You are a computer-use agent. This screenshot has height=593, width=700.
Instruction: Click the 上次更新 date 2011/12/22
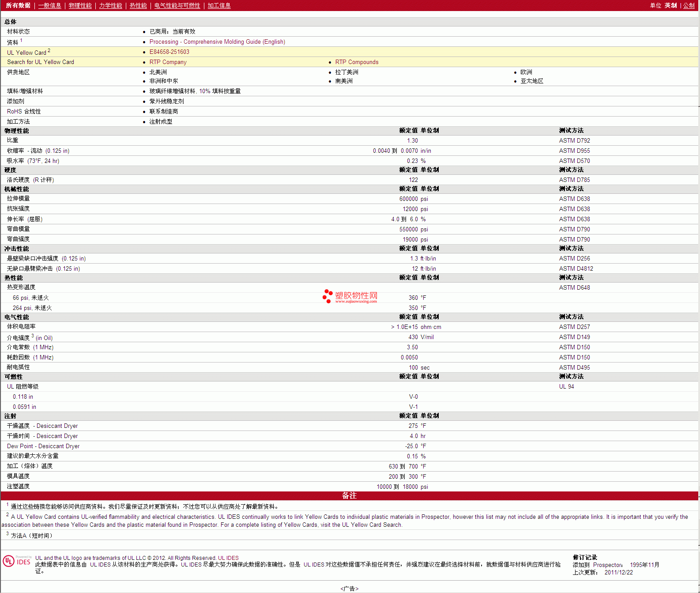pos(618,572)
